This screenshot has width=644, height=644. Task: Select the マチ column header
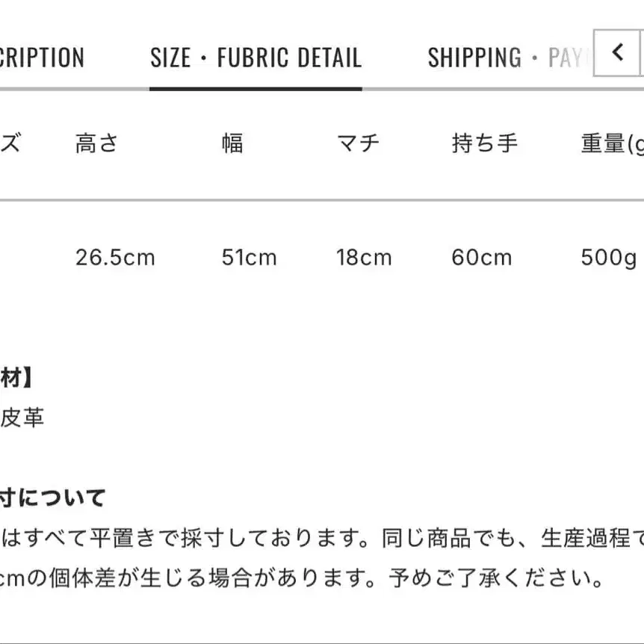(358, 143)
